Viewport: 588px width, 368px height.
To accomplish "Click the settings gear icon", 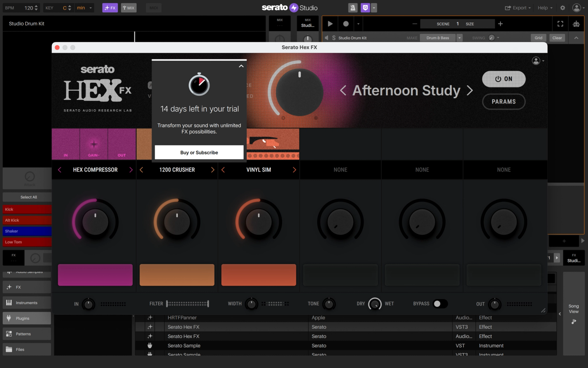I will (x=562, y=8).
